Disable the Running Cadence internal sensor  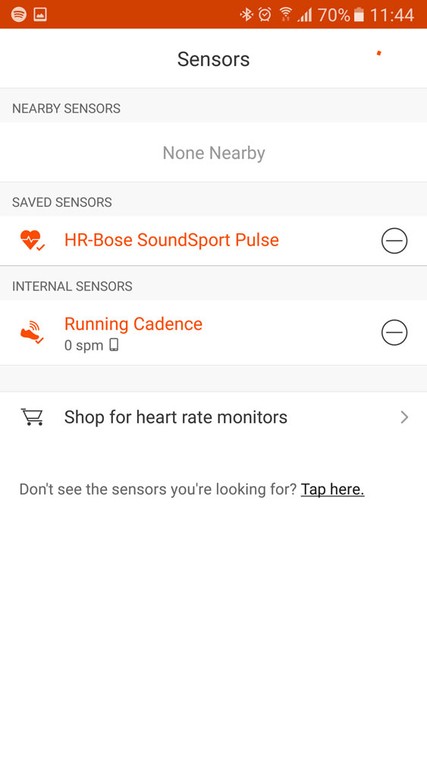(394, 332)
